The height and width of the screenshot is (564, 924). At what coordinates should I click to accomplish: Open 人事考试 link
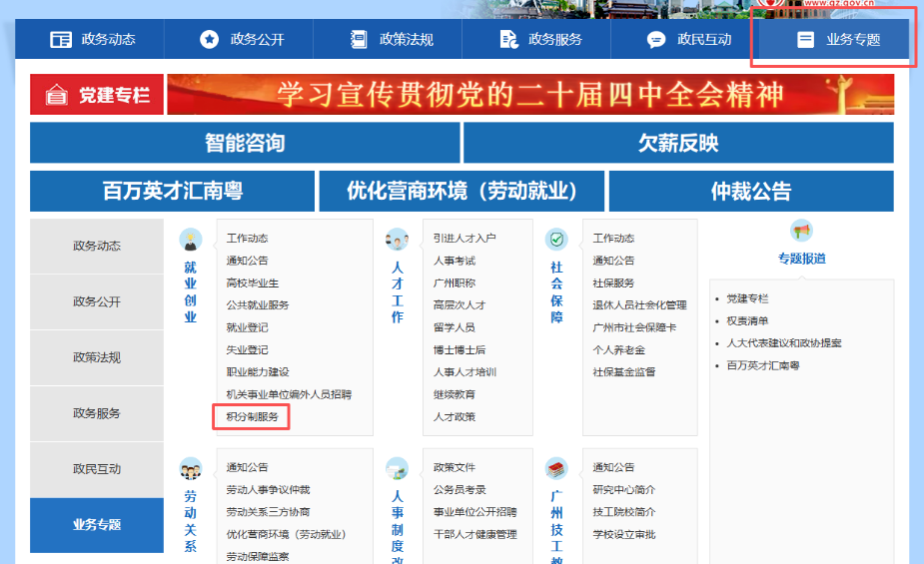[x=455, y=261]
